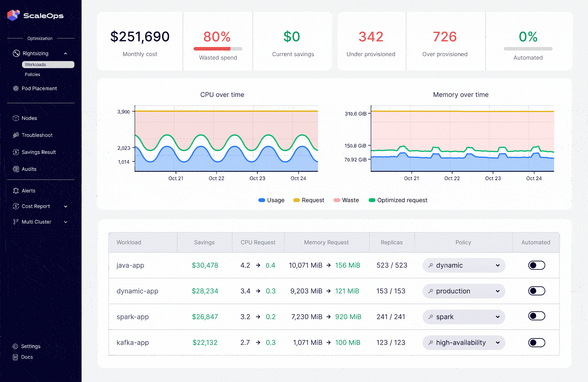The height and width of the screenshot is (382, 588).
Task: Click the Settings gear icon
Action: pyautogui.click(x=15, y=346)
